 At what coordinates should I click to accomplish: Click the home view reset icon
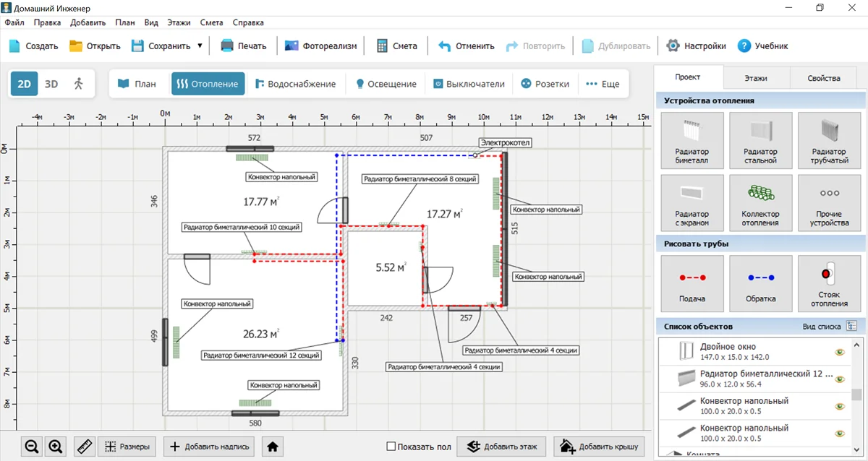click(273, 447)
